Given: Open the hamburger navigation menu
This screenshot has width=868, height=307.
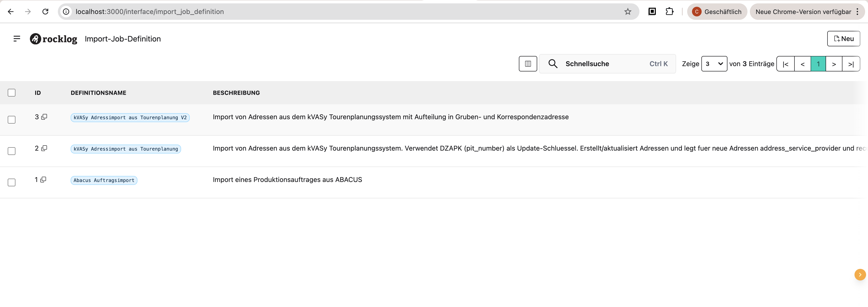Looking at the screenshot, I should point(16,39).
